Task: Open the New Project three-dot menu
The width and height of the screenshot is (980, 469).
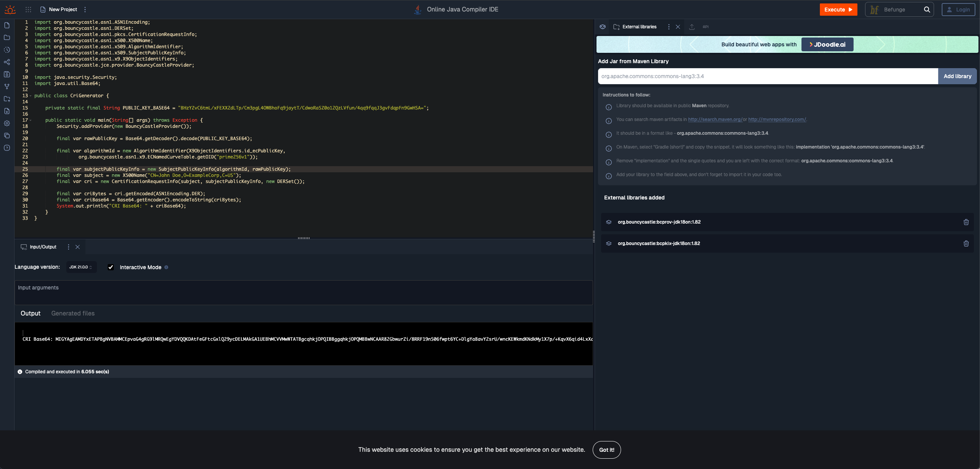Action: coord(85,10)
